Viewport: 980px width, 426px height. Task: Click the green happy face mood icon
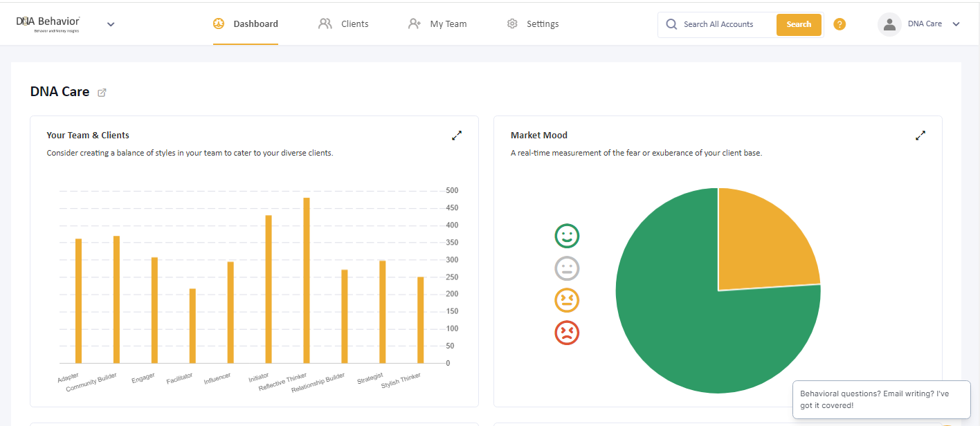point(567,237)
